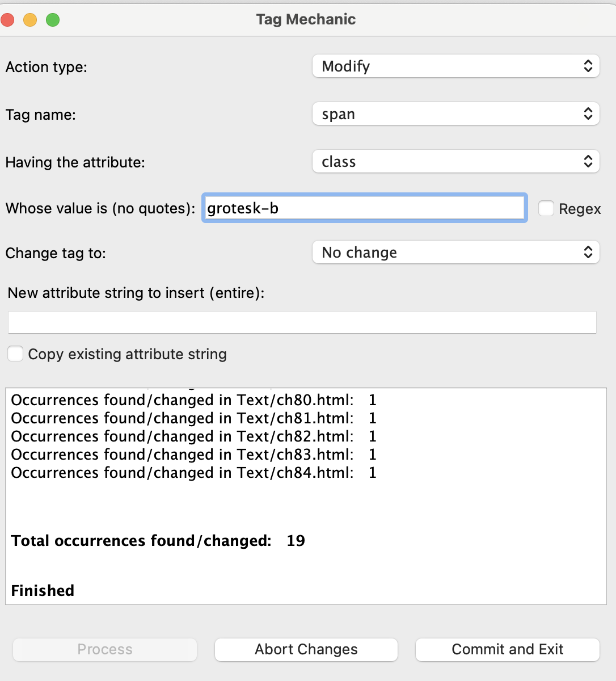Click the ch82.html occurrences result line
The height and width of the screenshot is (681, 616).
[x=193, y=436]
